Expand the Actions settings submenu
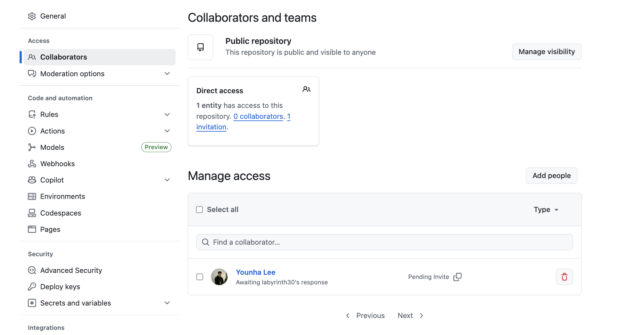This screenshot has height=335, width=644. (x=167, y=131)
